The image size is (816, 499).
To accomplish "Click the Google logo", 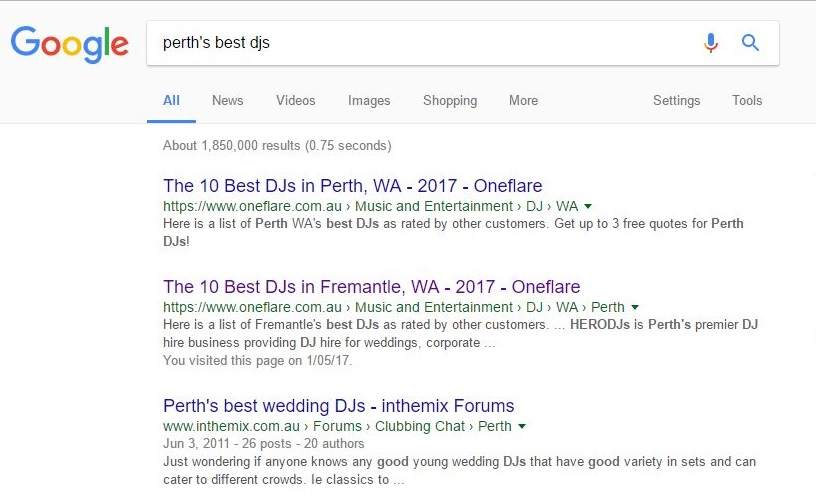I will (x=69, y=44).
